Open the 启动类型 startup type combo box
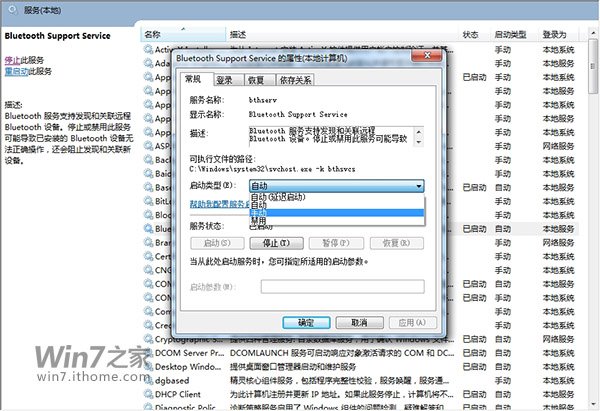 [336, 186]
